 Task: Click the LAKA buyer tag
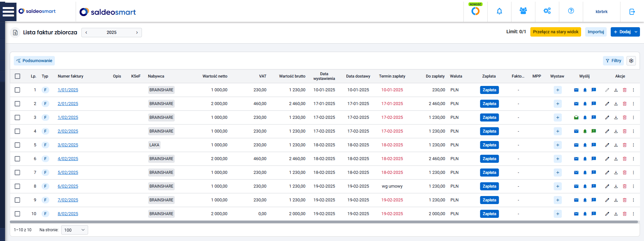[154, 145]
